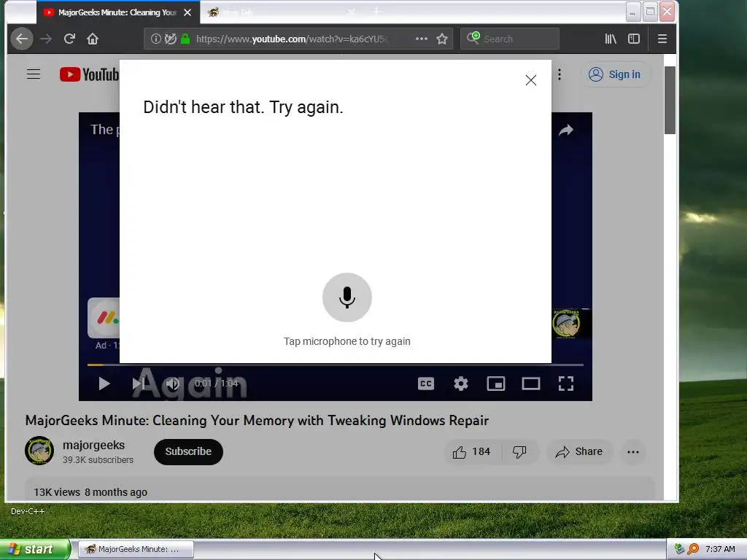Switch to theater mode

(531, 384)
